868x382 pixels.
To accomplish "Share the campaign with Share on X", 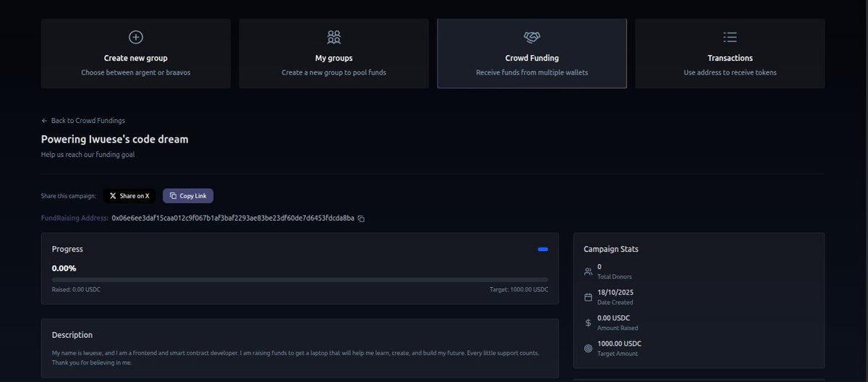I will pos(129,196).
